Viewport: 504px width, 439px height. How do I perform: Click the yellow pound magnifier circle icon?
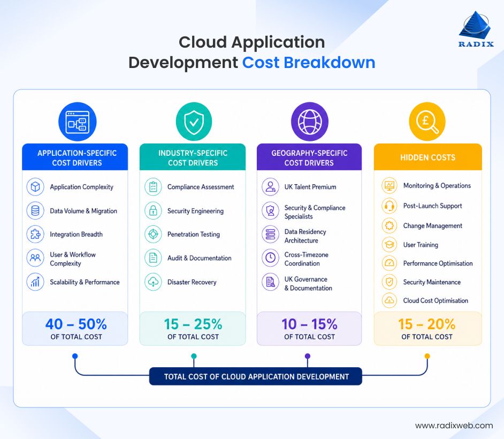(x=427, y=122)
